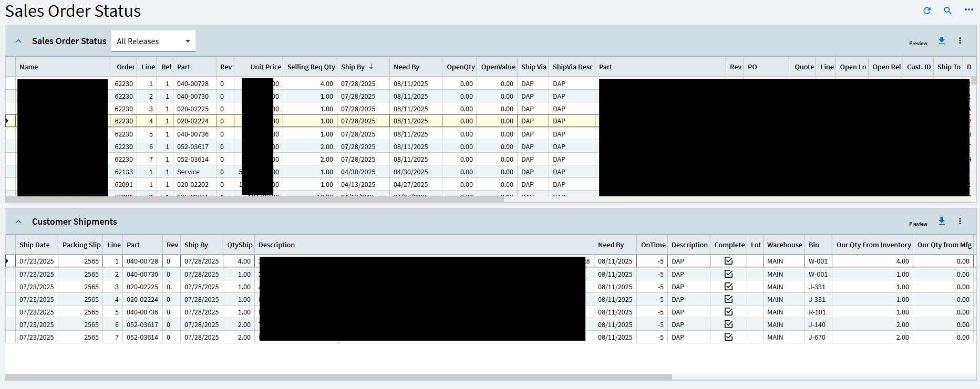Click Preview in Sales Order Status panel
Screen dimensions: 980x389
tap(918, 44)
